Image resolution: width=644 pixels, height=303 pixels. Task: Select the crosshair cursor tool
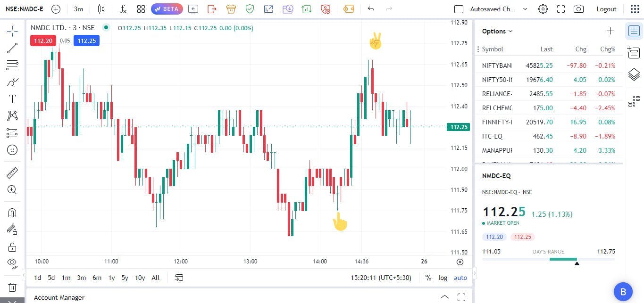(x=12, y=32)
